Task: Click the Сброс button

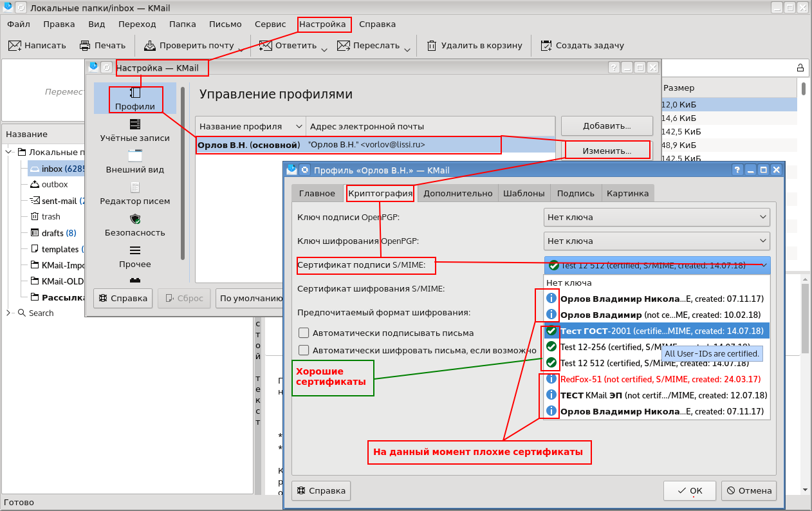Action: click(x=184, y=298)
